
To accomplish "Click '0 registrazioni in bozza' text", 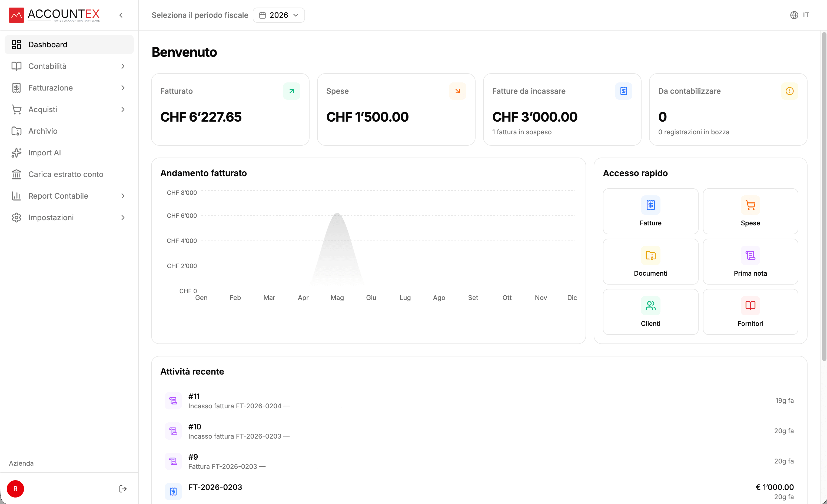I will tap(694, 132).
